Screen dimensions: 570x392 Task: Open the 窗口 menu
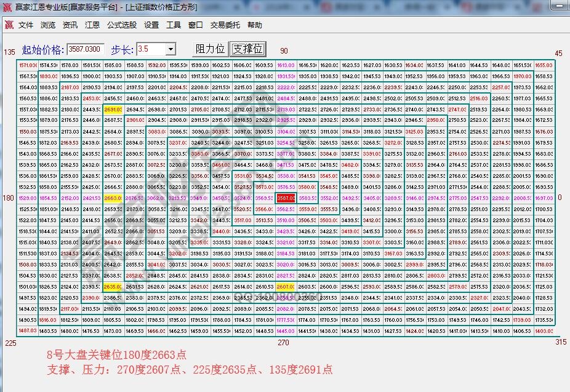click(x=194, y=25)
